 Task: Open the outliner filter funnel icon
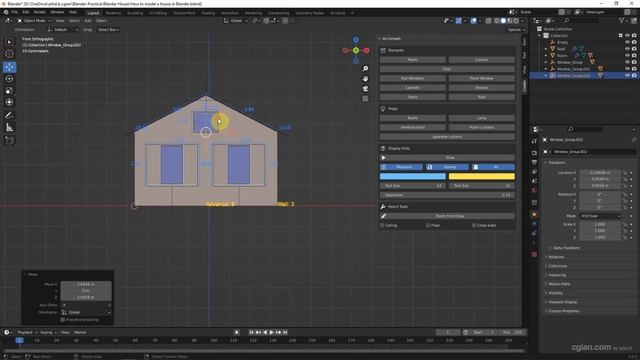coord(622,20)
